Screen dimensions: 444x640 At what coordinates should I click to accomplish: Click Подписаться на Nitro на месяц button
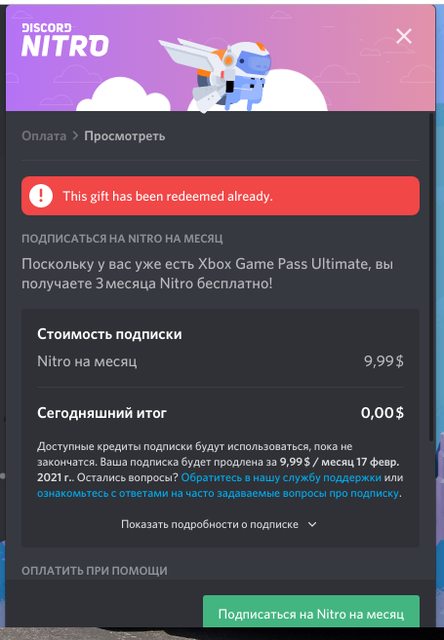click(311, 614)
